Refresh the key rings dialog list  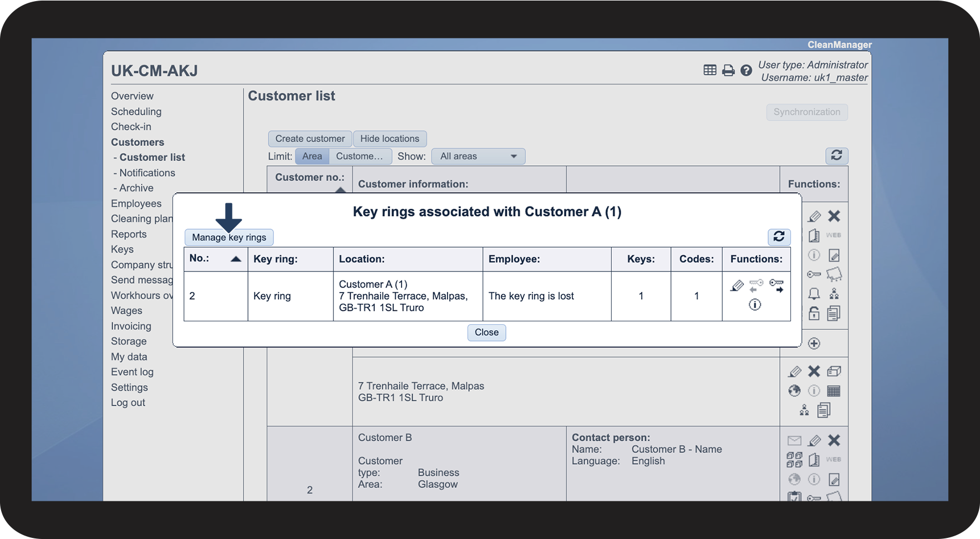point(779,237)
